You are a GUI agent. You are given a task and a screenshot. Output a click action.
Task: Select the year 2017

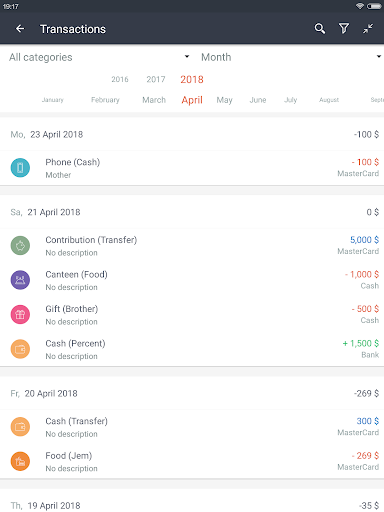(x=156, y=79)
